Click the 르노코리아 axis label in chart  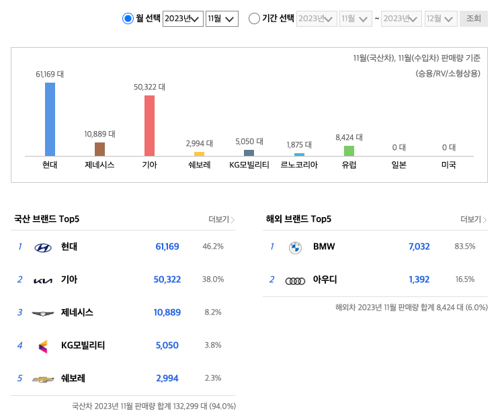click(299, 165)
